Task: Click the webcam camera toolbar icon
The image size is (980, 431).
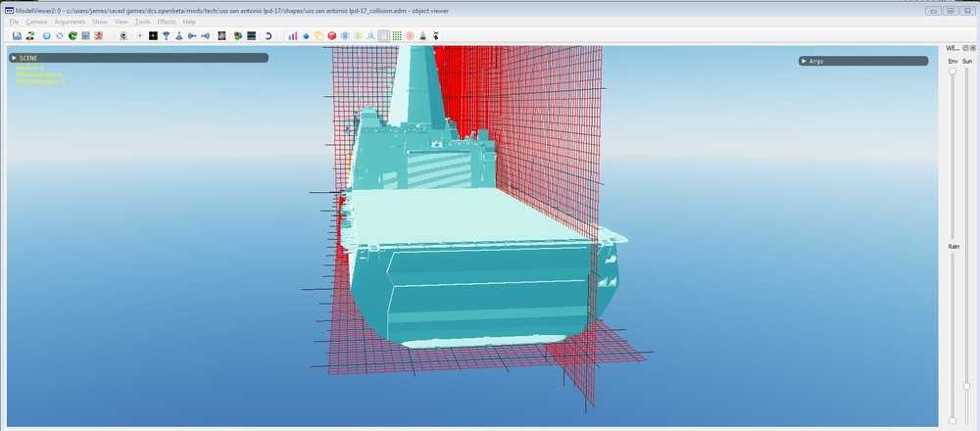Action: (122, 35)
